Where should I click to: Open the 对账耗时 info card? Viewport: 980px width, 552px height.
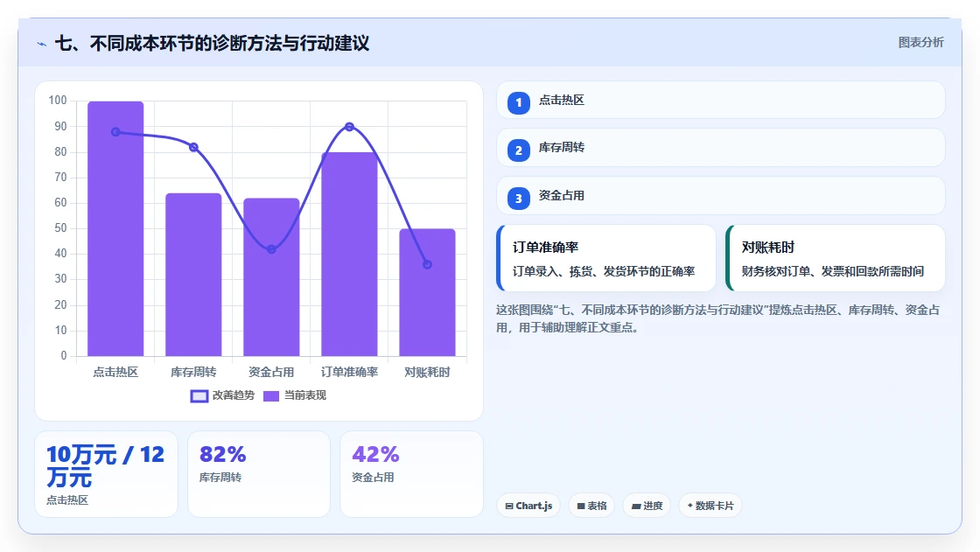[x=835, y=258]
